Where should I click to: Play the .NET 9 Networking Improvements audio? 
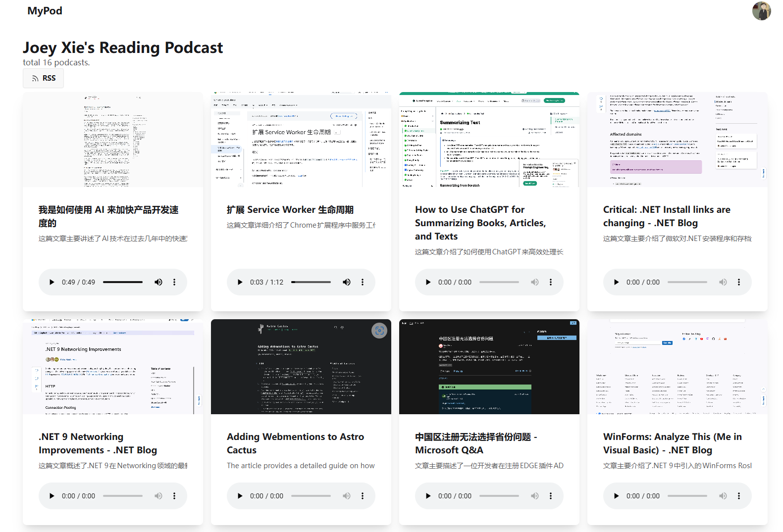(x=52, y=496)
